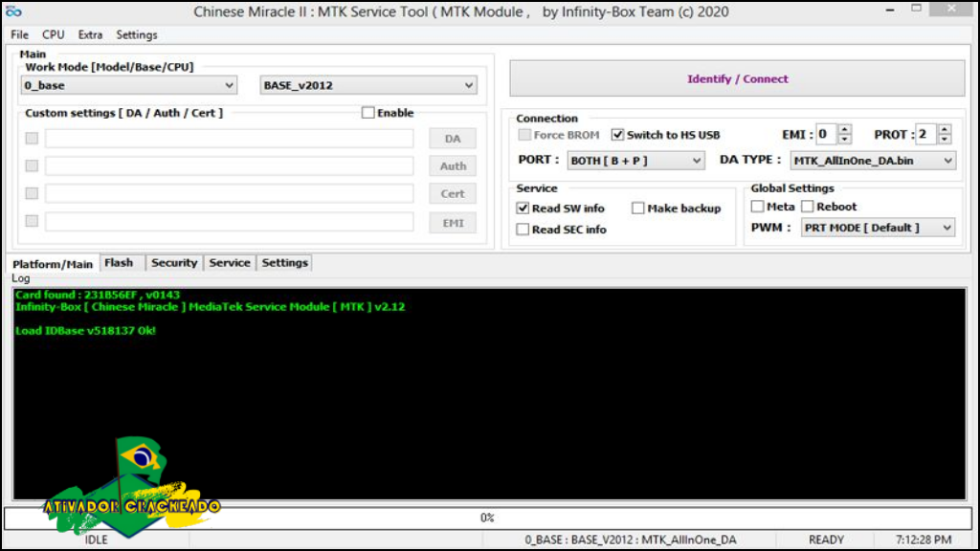980x551 pixels.
Task: Uncheck Read SW info
Action: coord(523,208)
